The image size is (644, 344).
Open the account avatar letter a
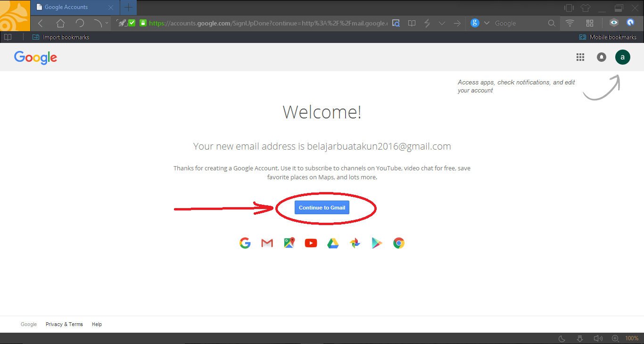tap(623, 57)
